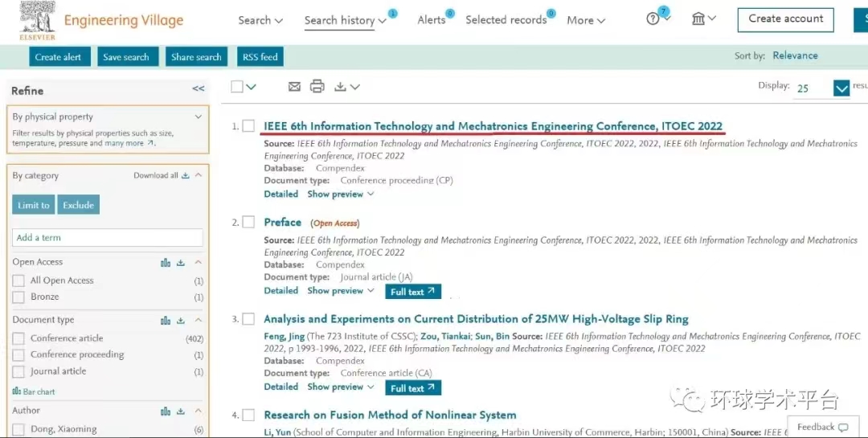Open Research on Fusion Method title link
This screenshot has height=438, width=868.
tap(391, 415)
